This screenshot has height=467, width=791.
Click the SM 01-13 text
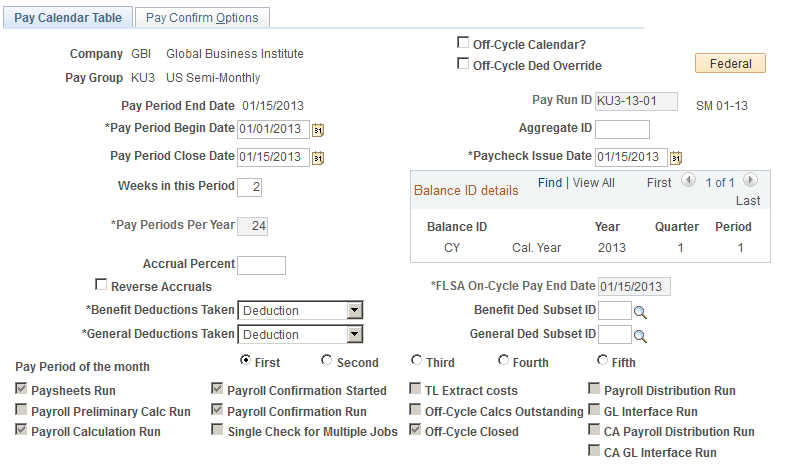(721, 106)
